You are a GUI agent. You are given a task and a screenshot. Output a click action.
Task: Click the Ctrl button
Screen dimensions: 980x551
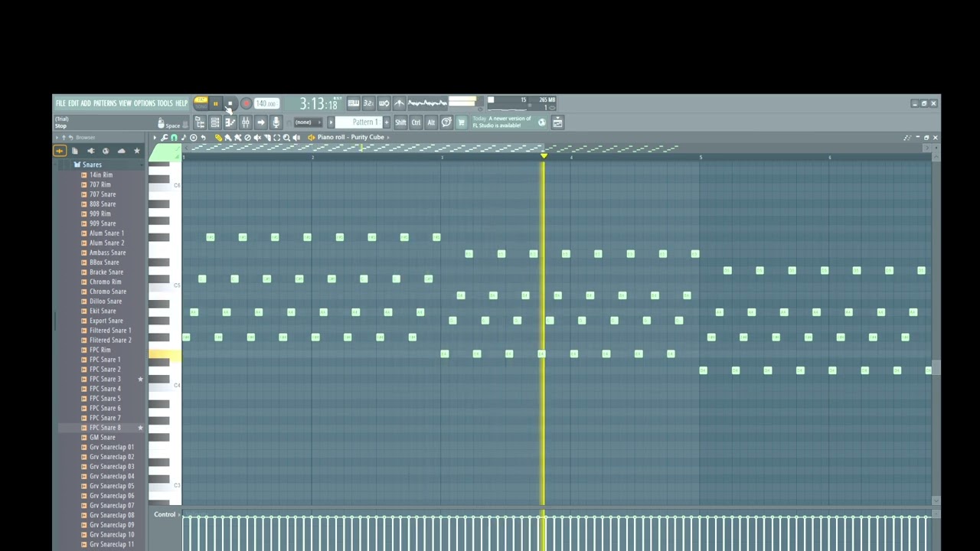tap(416, 122)
